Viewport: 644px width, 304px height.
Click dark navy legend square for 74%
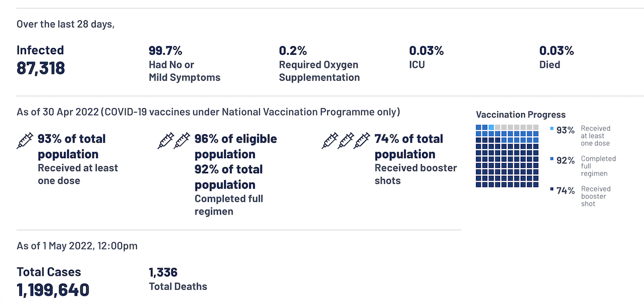click(x=552, y=189)
